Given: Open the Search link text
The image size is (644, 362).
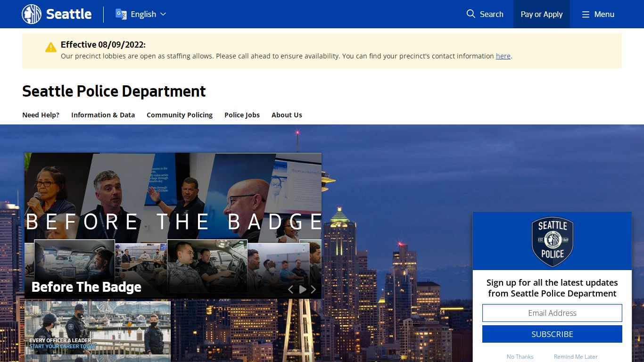Looking at the screenshot, I should coord(491,14).
